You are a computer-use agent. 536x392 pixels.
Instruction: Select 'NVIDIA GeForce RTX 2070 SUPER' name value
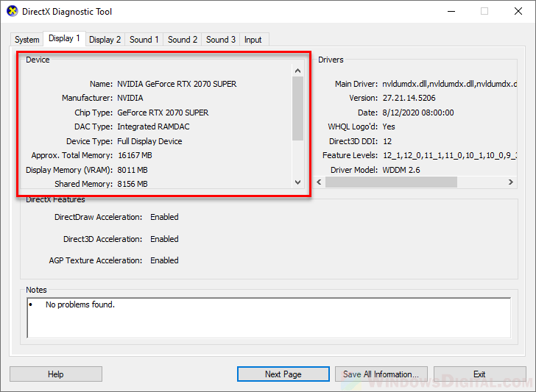(177, 84)
